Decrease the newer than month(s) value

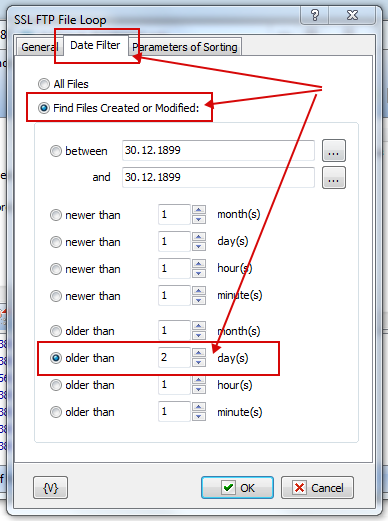pos(199,219)
